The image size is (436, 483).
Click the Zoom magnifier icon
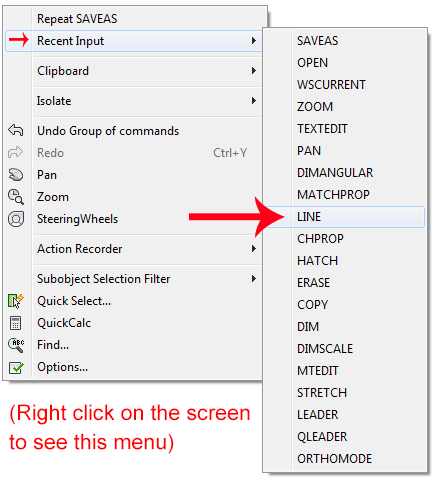click(16, 197)
